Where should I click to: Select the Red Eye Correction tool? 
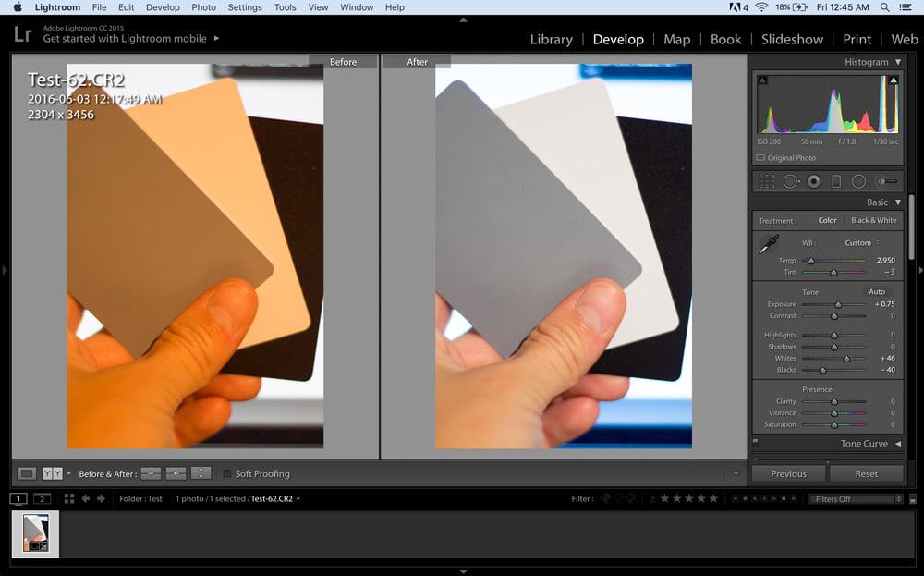[814, 181]
